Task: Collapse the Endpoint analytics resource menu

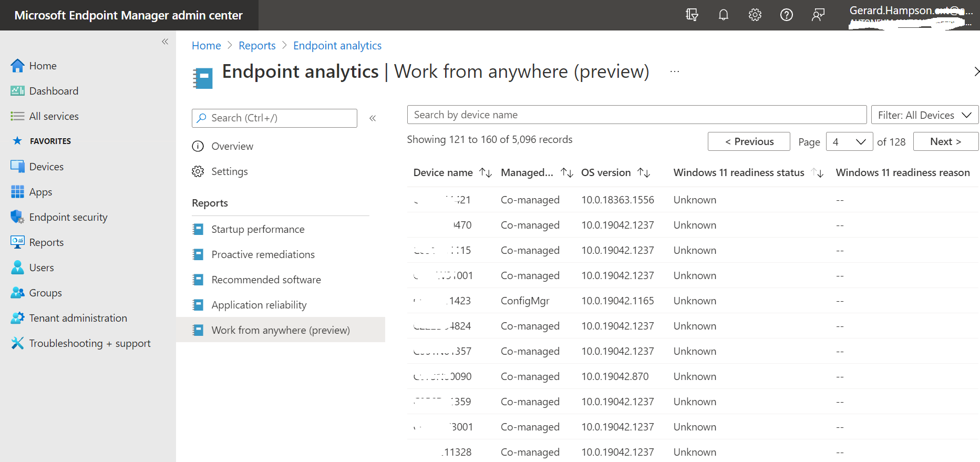Action: 373,118
